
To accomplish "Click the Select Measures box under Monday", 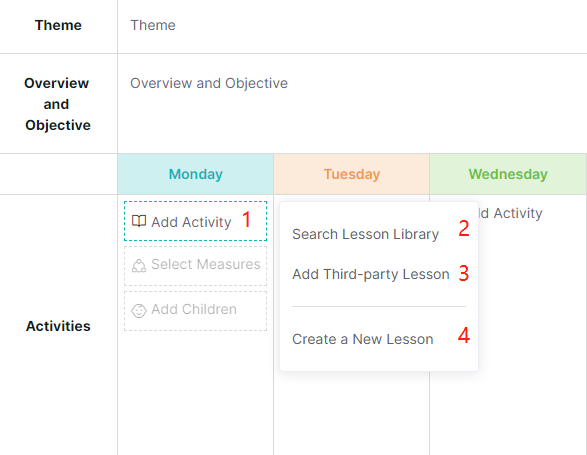I will click(195, 266).
